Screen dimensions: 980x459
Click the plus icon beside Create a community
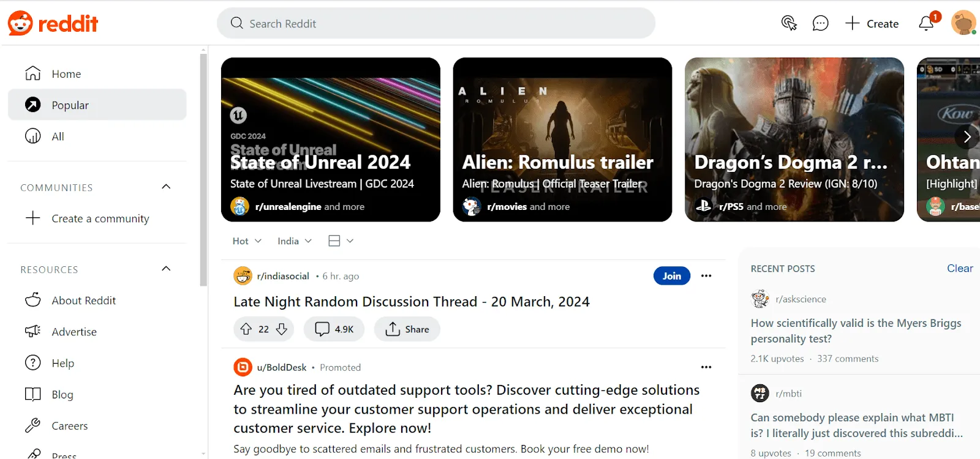coord(33,218)
